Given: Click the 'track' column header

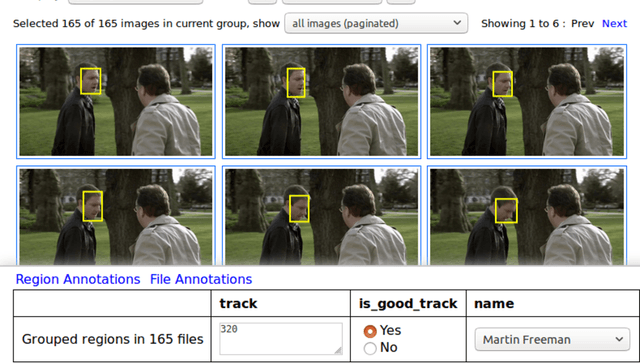Looking at the screenshot, I should point(280,303).
